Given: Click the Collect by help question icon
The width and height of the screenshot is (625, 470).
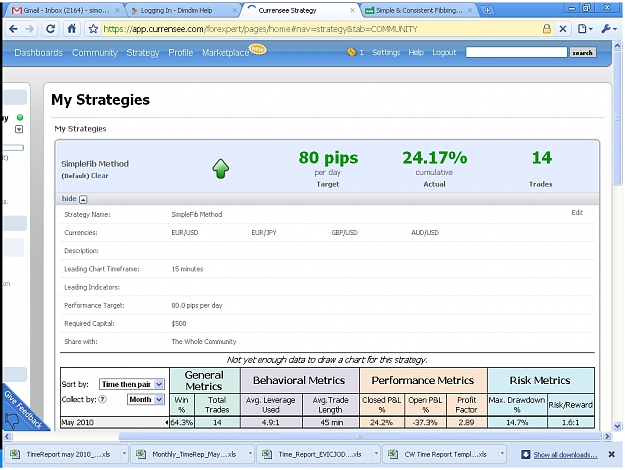Looking at the screenshot, I should click(x=102, y=399).
